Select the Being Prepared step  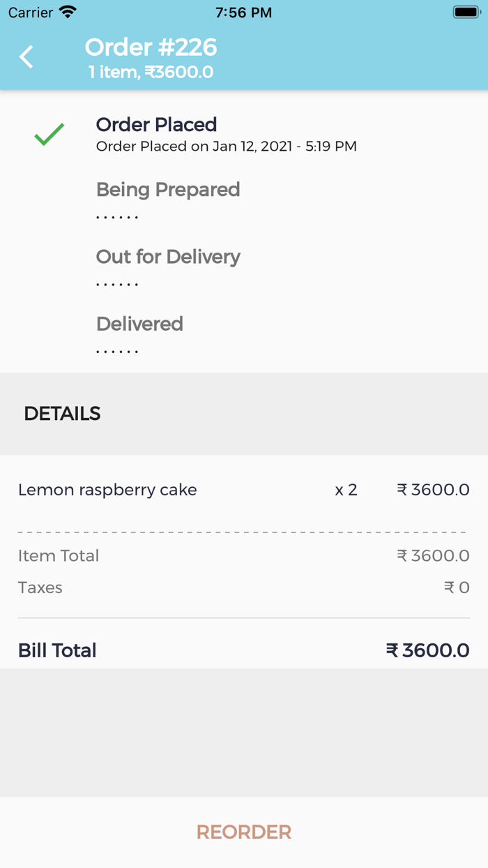click(x=168, y=190)
